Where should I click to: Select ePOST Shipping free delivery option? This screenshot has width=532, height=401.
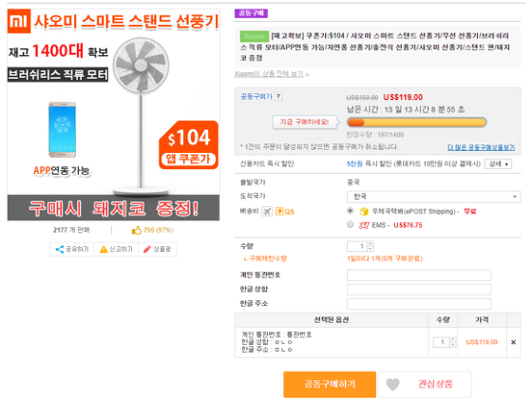click(x=351, y=211)
